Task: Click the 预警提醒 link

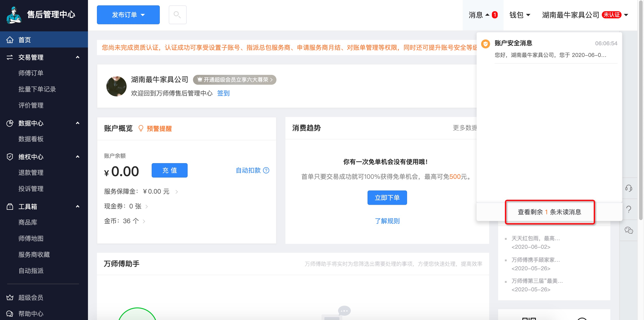Action: (159, 129)
